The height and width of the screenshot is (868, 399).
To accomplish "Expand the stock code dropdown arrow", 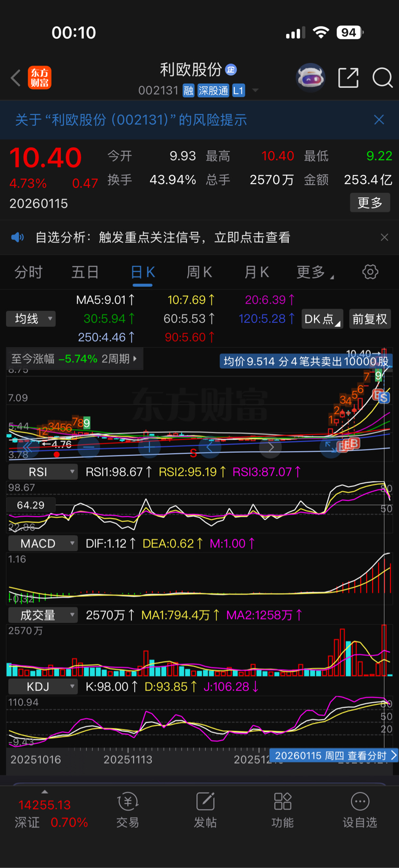I will tap(255, 90).
